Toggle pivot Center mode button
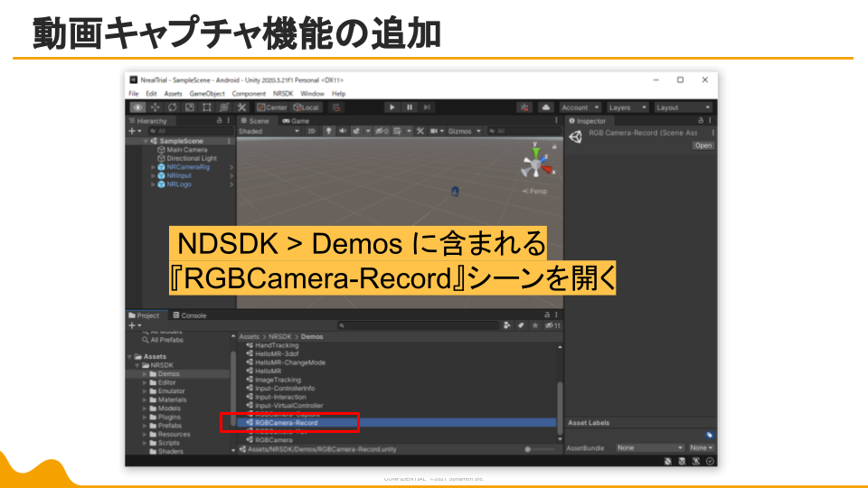The image size is (868, 488). (x=272, y=108)
